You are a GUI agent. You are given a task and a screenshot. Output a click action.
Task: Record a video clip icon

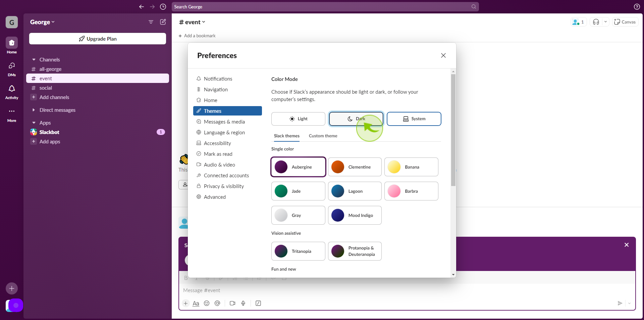click(232, 303)
